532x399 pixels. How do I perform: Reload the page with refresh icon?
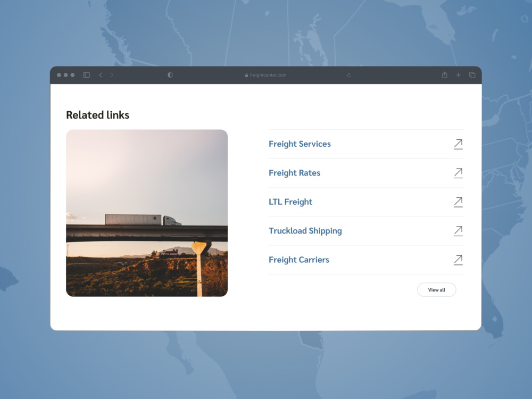point(349,75)
